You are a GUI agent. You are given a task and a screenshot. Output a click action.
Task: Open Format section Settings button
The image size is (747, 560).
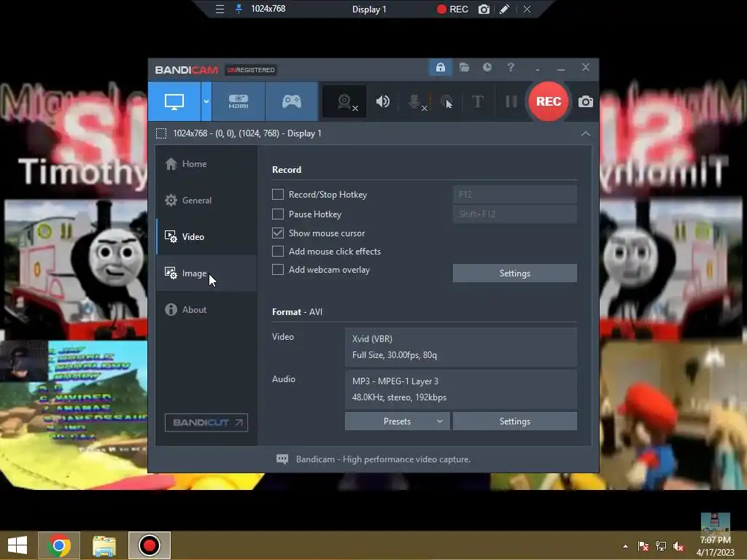[514, 421]
